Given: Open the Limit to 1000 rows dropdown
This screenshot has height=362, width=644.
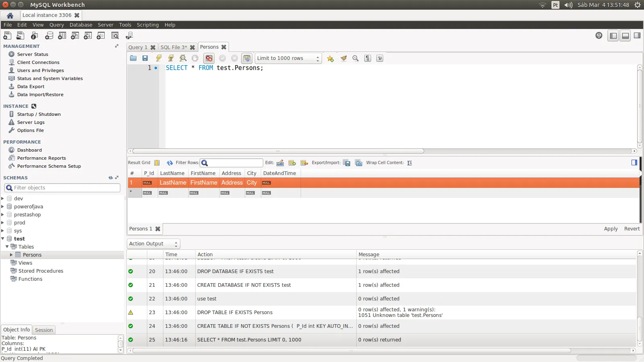Looking at the screenshot, I should 288,58.
